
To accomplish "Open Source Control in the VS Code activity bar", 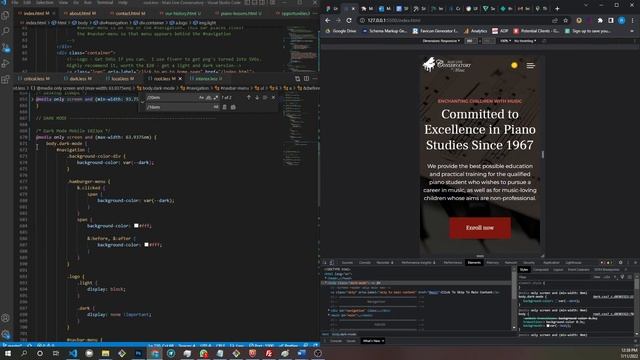I will tap(6, 48).
